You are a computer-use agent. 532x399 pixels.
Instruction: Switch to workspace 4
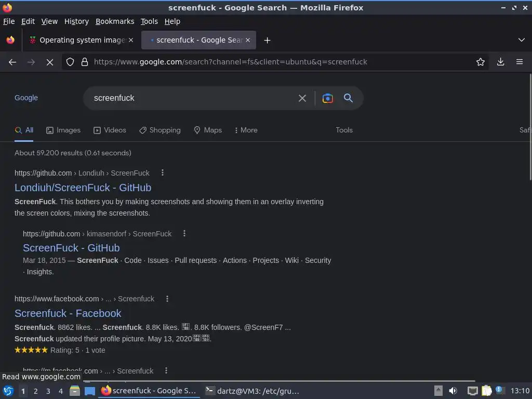[x=61, y=392]
